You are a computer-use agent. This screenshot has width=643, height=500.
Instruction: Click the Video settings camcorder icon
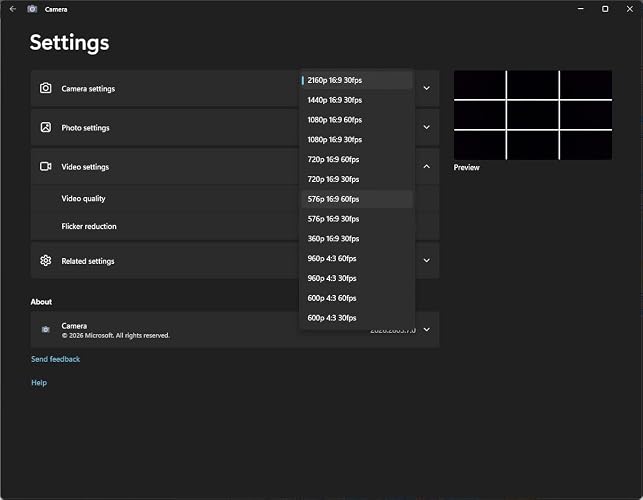pos(46,166)
